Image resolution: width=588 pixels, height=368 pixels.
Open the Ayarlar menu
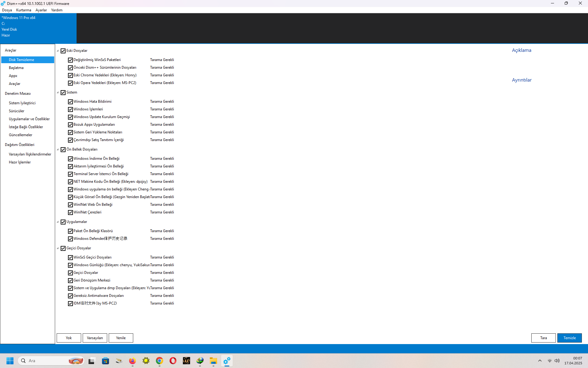41,10
